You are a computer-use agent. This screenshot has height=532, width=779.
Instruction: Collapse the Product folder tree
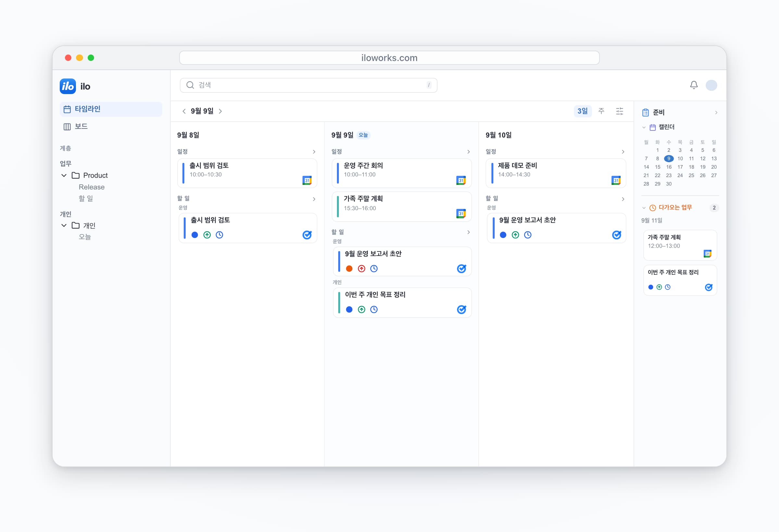click(64, 175)
